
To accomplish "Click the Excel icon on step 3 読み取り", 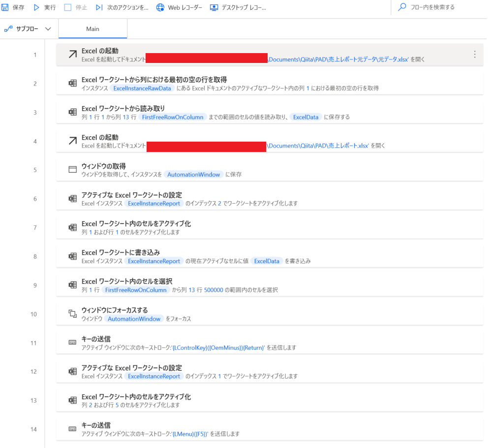I will [x=72, y=112].
